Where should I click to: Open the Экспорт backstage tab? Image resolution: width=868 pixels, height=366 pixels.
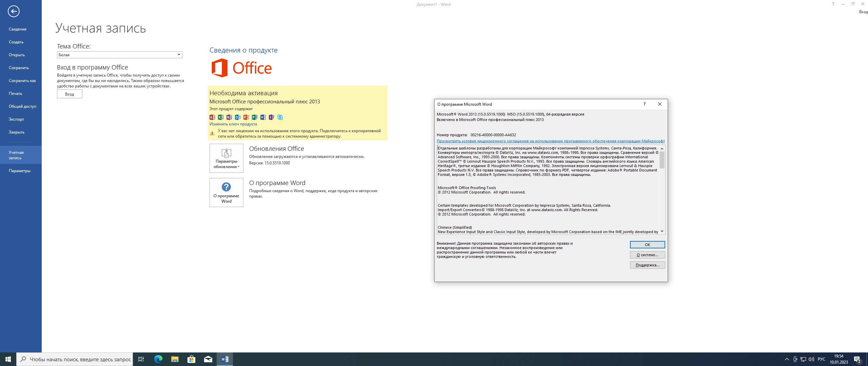pyautogui.click(x=21, y=119)
